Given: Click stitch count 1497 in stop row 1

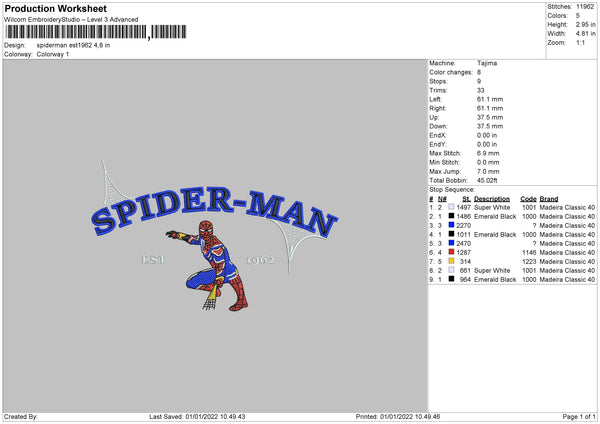Looking at the screenshot, I should click(463, 207).
